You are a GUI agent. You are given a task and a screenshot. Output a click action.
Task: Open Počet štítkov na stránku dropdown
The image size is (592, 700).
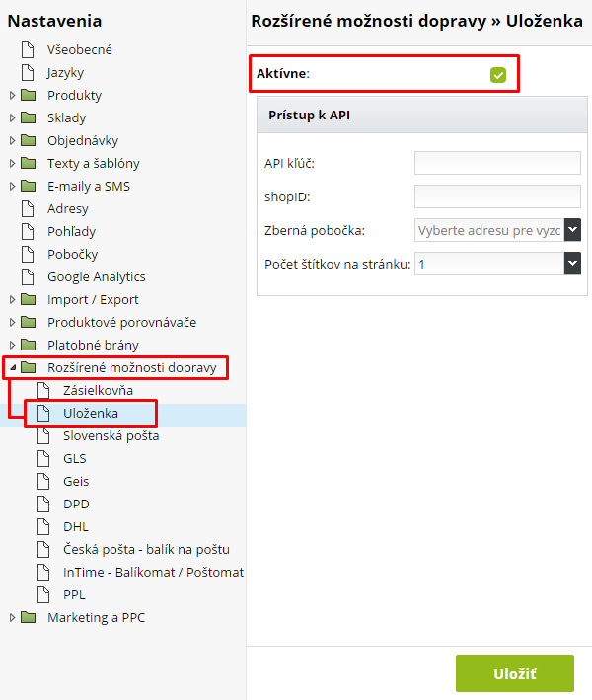[572, 264]
